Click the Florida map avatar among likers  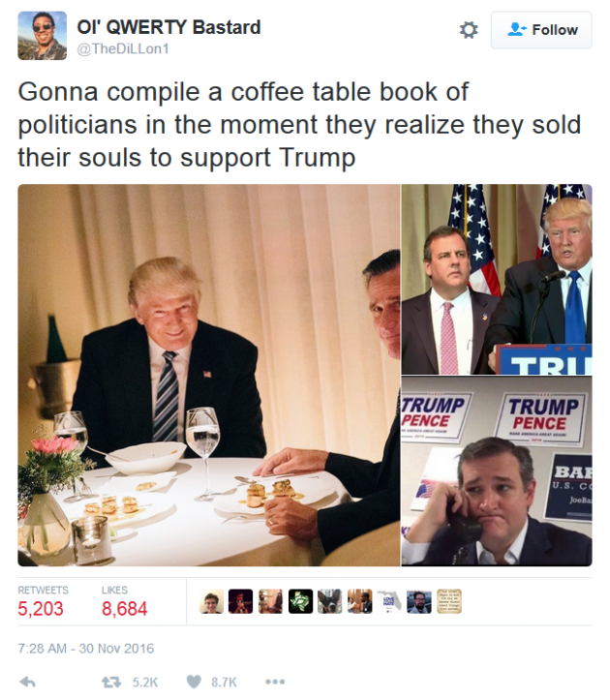click(x=389, y=601)
